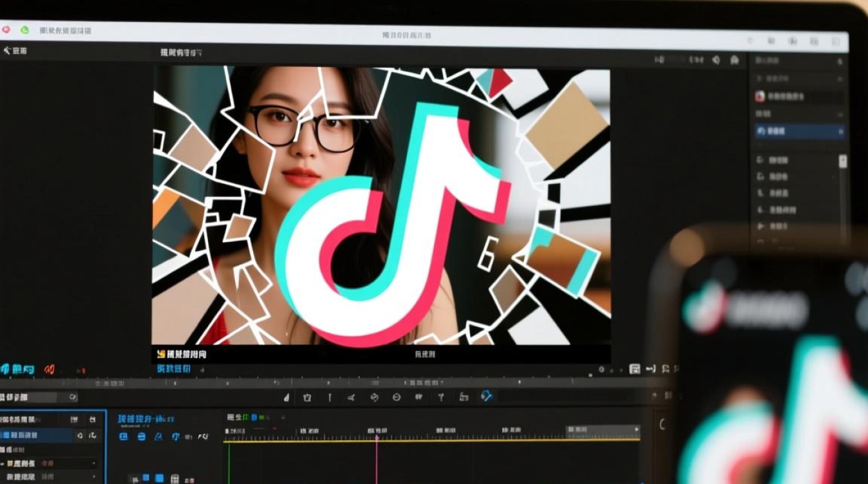Open the dropdown on the fourth left layer row
This screenshot has height=484, width=868.
click(94, 463)
